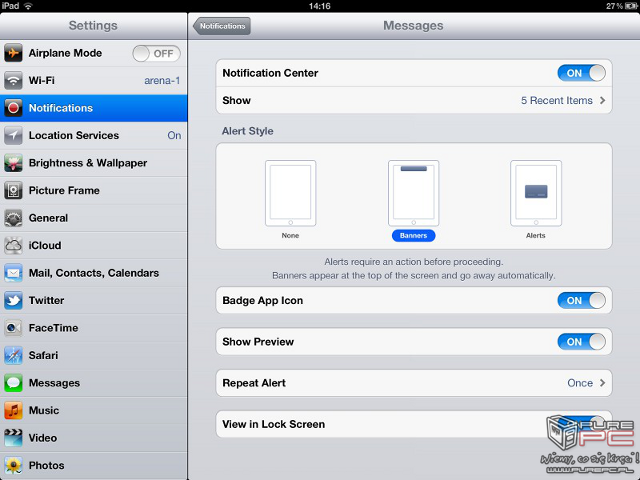Disable the Notification Center switch
The height and width of the screenshot is (480, 640).
click(581, 73)
